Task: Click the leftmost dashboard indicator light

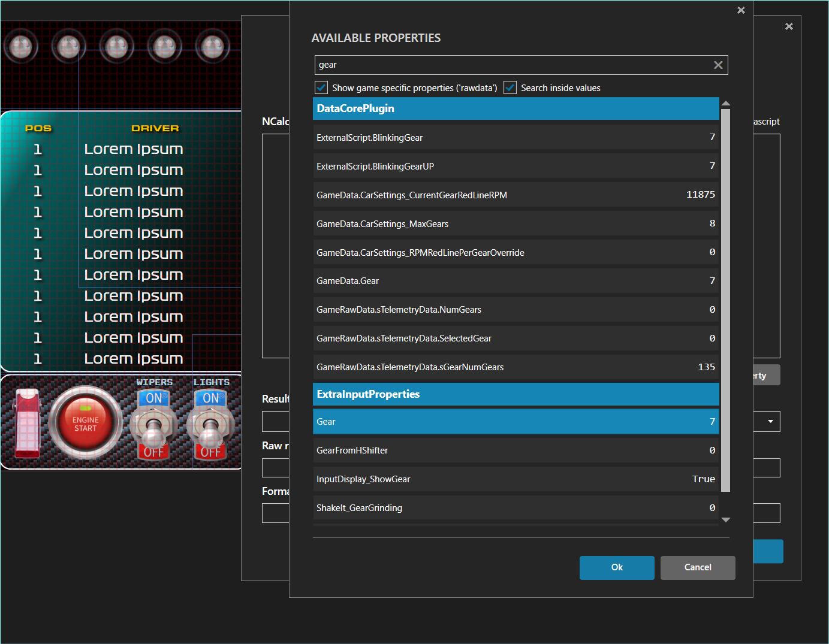Action: point(20,45)
